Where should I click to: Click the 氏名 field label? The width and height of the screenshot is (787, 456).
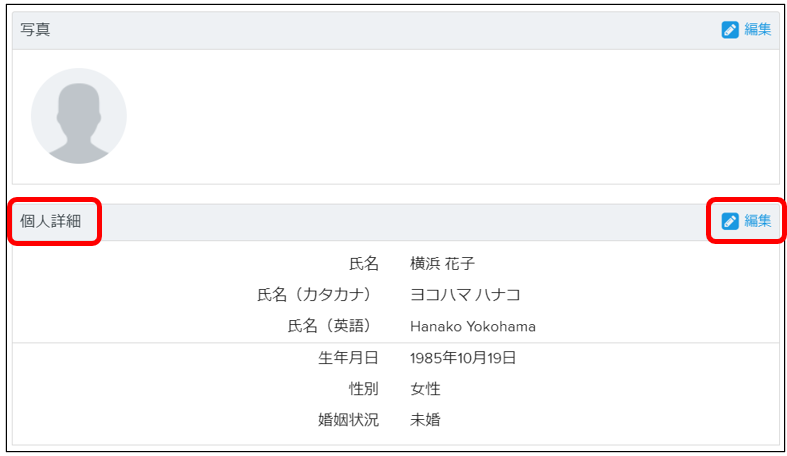point(364,263)
